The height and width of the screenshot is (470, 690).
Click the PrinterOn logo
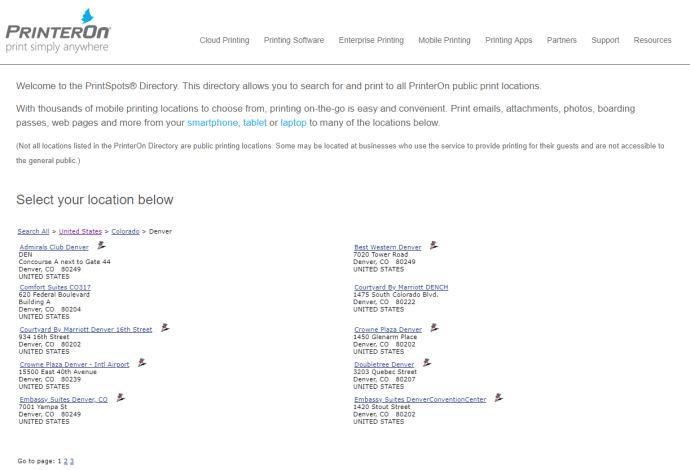58,30
